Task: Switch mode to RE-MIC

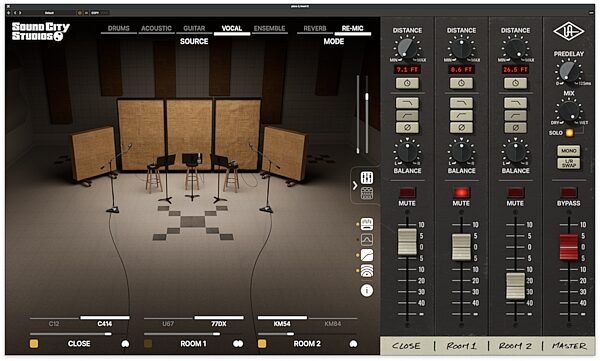Action: click(x=352, y=28)
